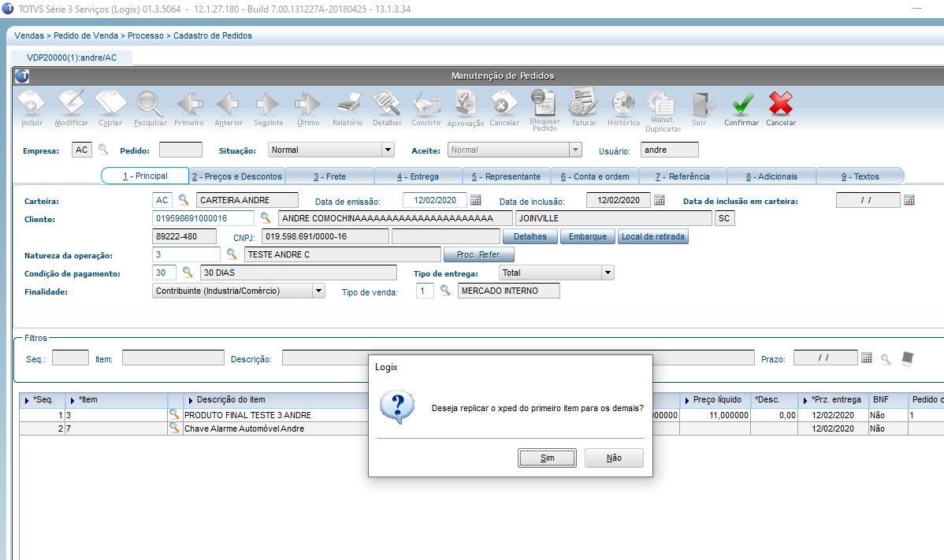Open the Relatório printer icon
This screenshot has width=944, height=560.
tap(347, 103)
